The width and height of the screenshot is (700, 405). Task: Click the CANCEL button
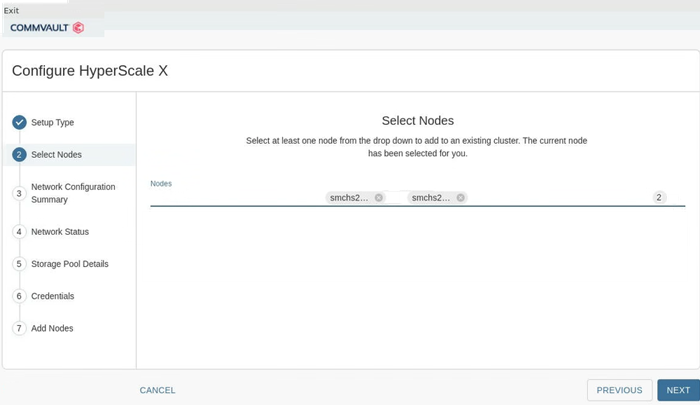(157, 390)
